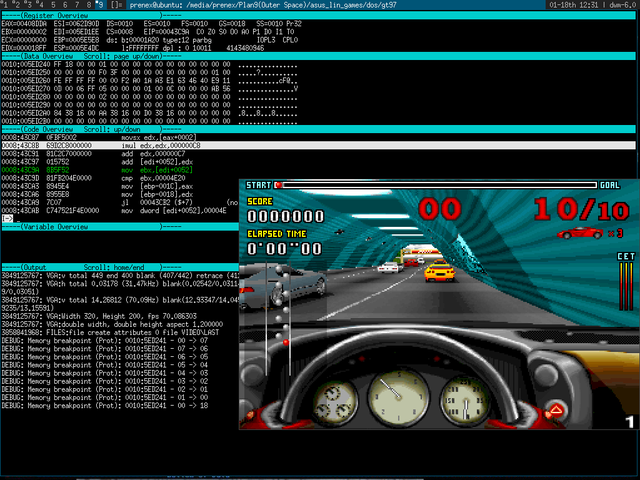Select highlighted imul edx,edx,000000C8 line
Screen dimensions: 640x480
click(x=319, y=145)
